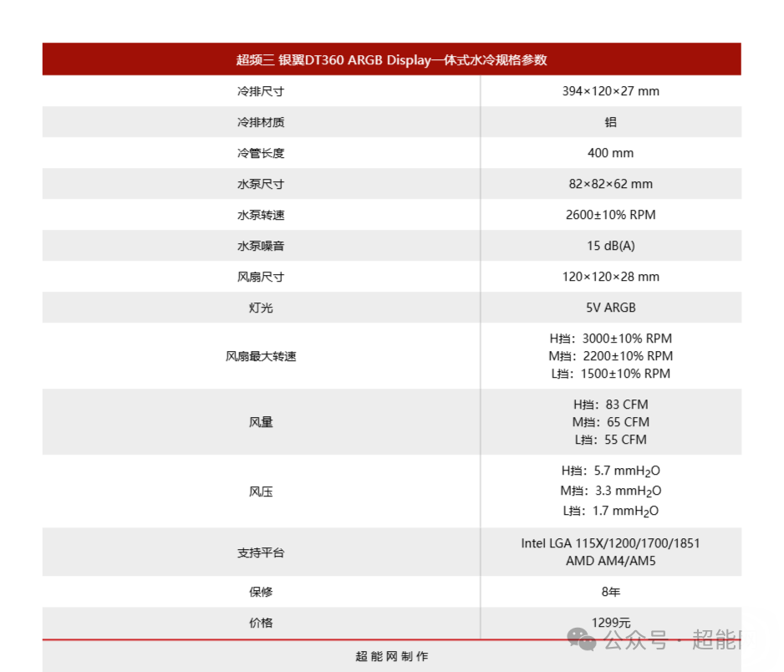Click M挡: 3.3 mmH2O line
Image resolution: width=784 pixels, height=672 pixels.
pyautogui.click(x=610, y=491)
